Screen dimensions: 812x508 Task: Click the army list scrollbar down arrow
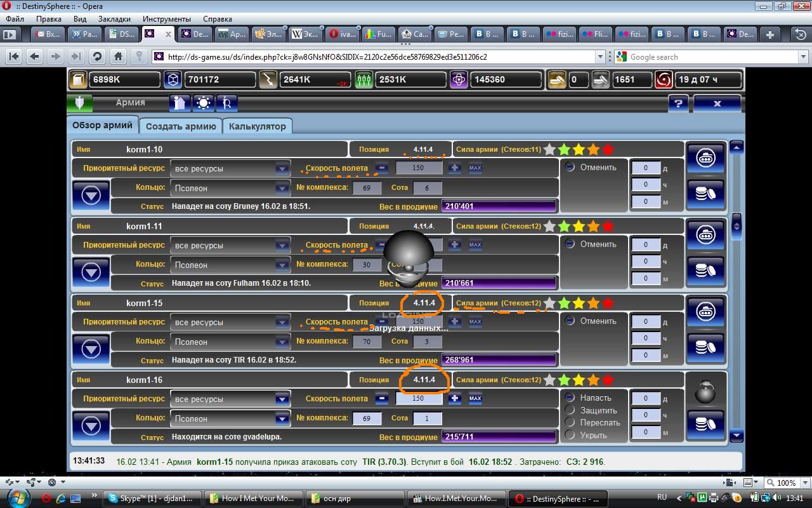736,436
